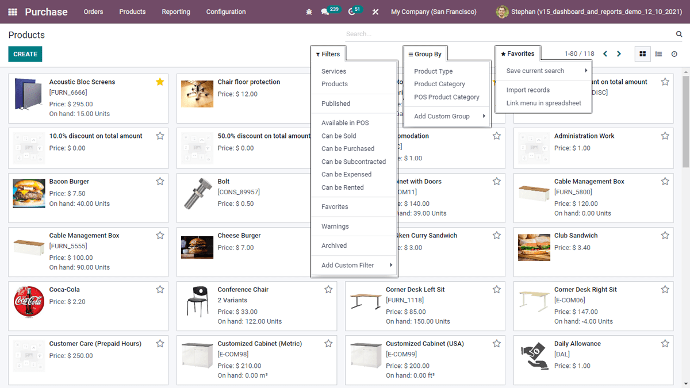Group by Product Category

click(x=439, y=84)
